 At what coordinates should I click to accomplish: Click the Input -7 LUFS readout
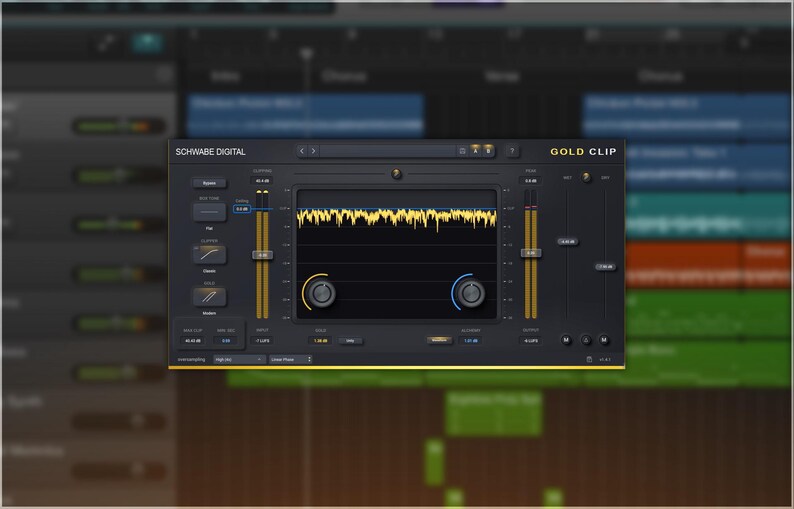[262, 341]
